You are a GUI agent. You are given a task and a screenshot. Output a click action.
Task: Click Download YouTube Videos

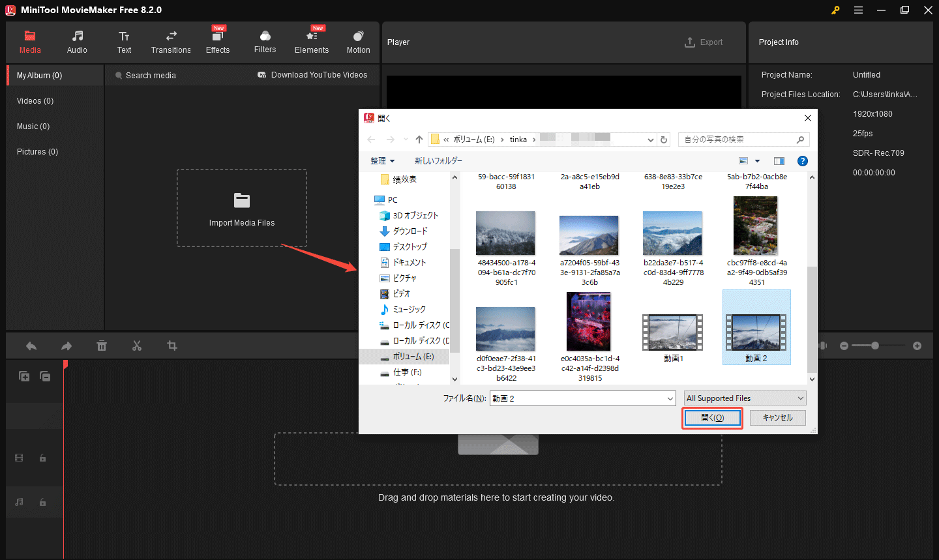312,75
